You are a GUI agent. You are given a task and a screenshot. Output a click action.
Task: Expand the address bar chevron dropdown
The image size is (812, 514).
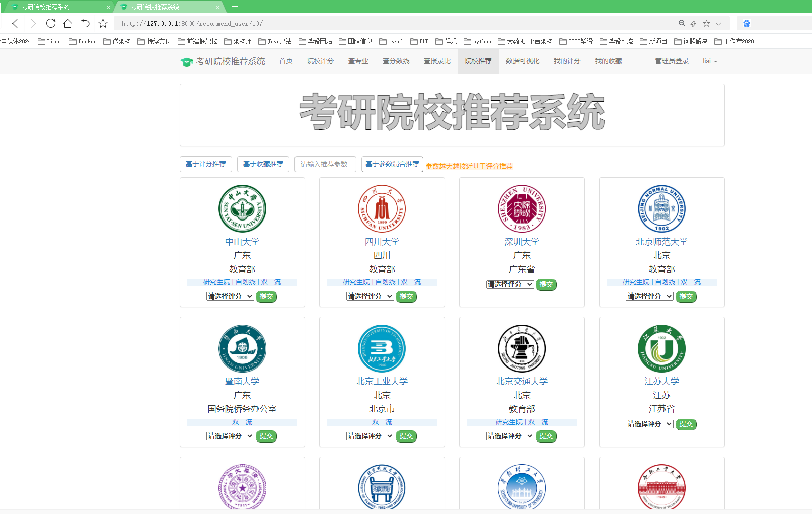[x=718, y=24]
